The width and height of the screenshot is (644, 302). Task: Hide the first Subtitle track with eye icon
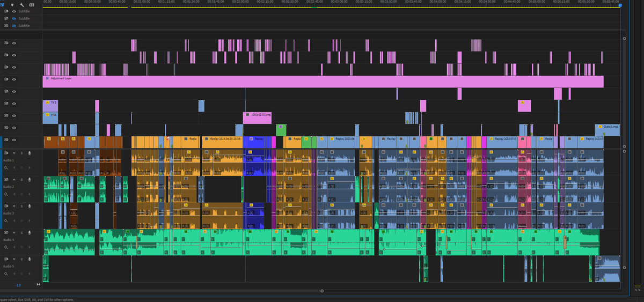coord(14,11)
